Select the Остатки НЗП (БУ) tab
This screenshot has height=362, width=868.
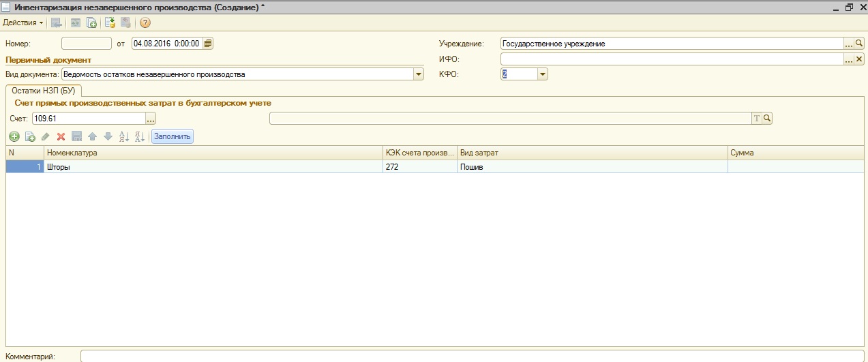(x=44, y=91)
